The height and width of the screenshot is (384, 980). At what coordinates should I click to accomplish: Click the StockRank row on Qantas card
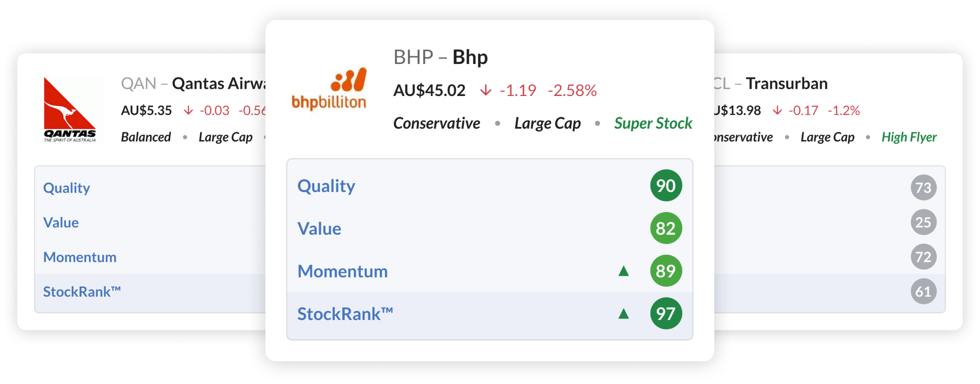click(82, 291)
